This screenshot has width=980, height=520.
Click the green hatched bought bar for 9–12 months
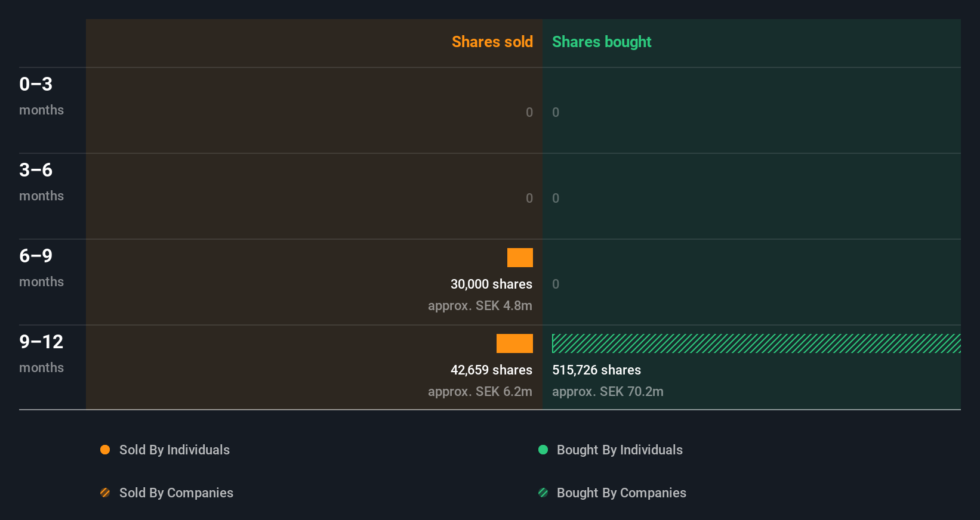click(x=756, y=343)
